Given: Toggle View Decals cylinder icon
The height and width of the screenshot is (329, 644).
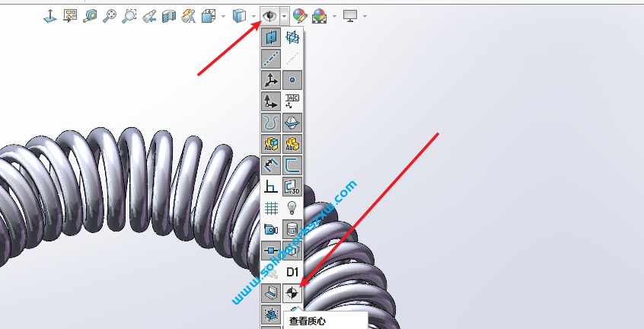Looking at the screenshot, I should (292, 229).
